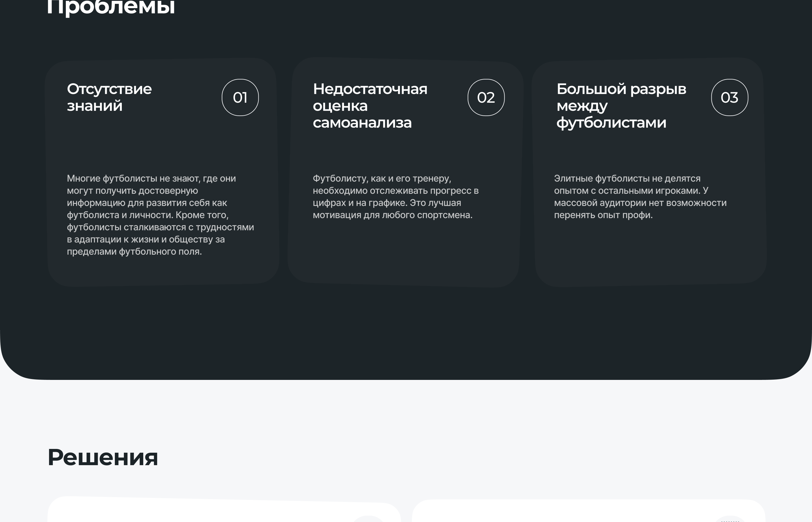Open the left white solutions card

coord(203,512)
